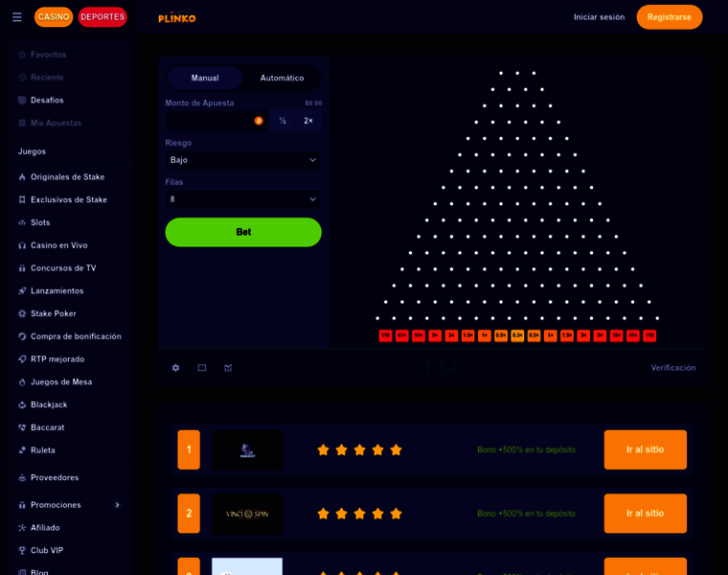728x575 pixels.
Task: Click the Vinci Spin casino logo thumbnail
Action: 247,514
